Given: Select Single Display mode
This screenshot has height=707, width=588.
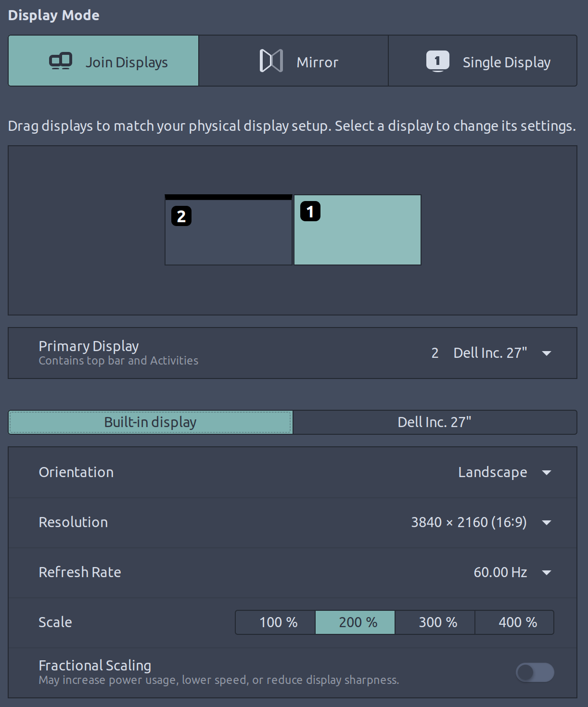Looking at the screenshot, I should (x=483, y=61).
